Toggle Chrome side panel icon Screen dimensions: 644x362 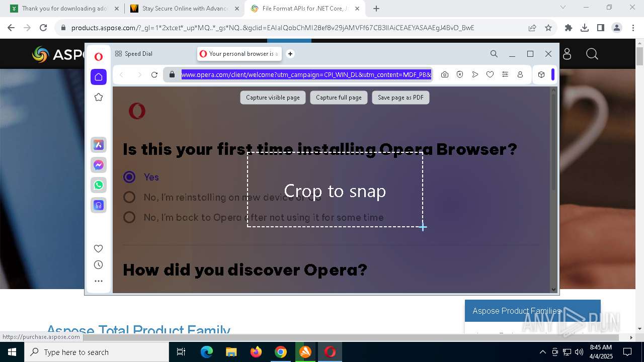[x=601, y=28]
